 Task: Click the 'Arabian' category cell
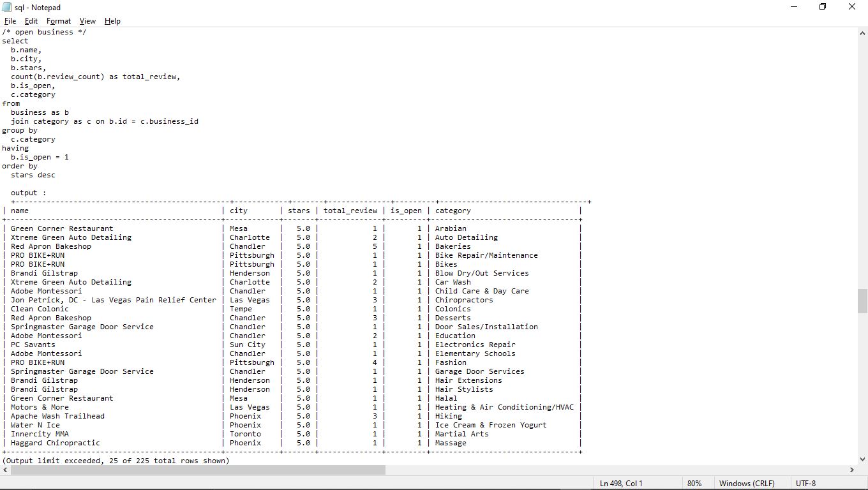tap(451, 228)
